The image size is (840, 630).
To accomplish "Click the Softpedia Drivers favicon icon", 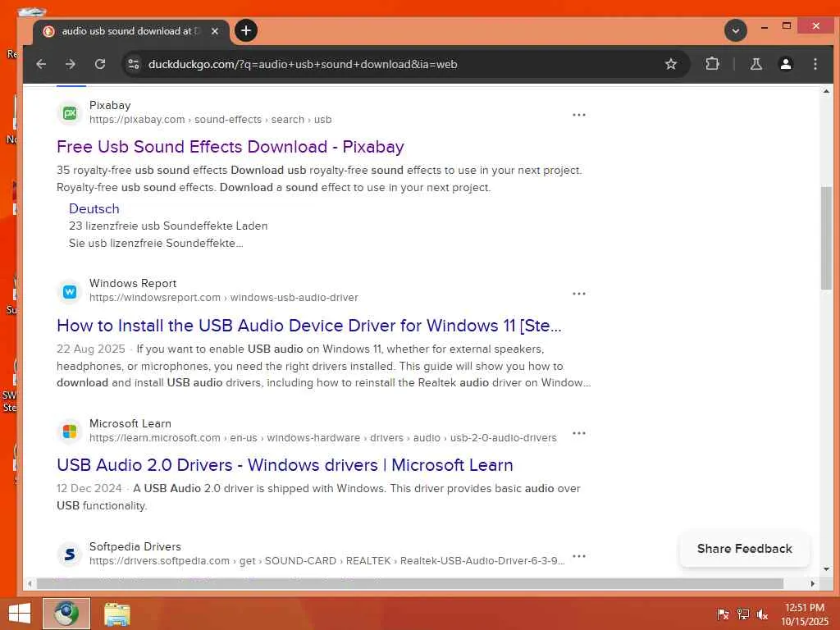I will coord(70,555).
